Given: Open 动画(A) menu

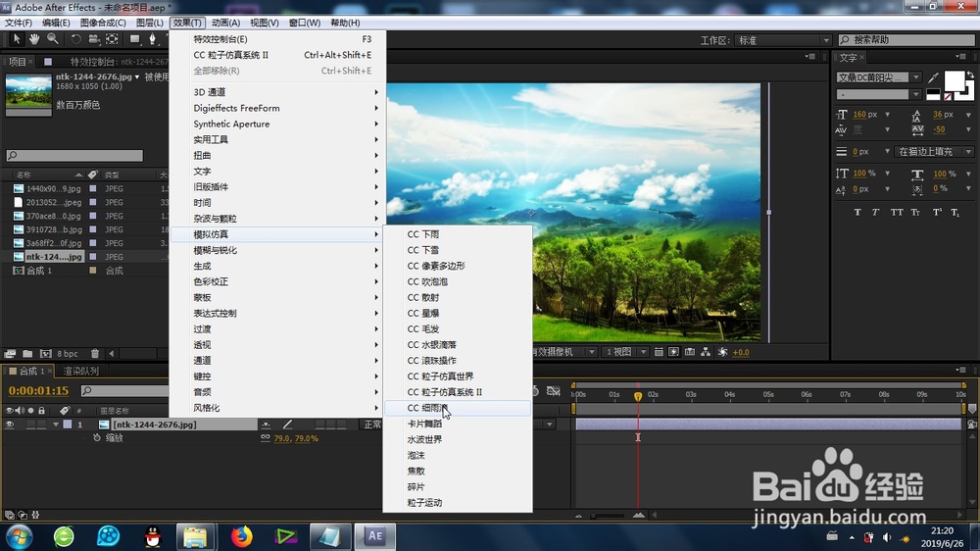Looking at the screenshot, I should [x=225, y=23].
